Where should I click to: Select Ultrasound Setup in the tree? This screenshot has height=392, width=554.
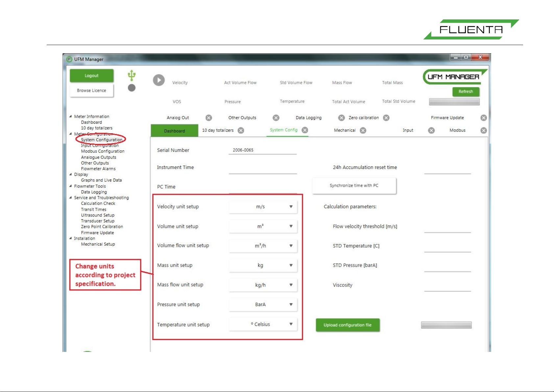[x=98, y=215]
